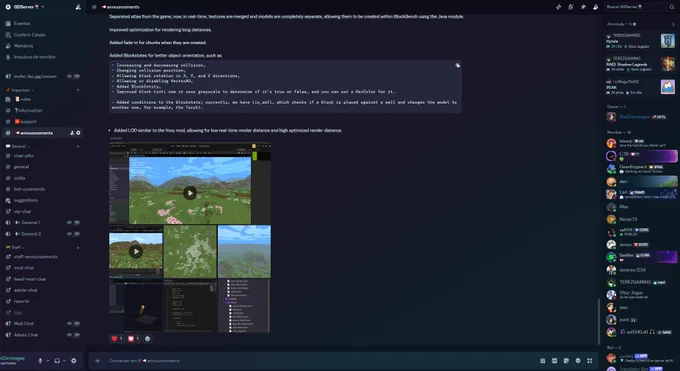This screenshot has width=680, height=371.
Task: Open the chat-ptbr channel
Action: (x=42, y=156)
